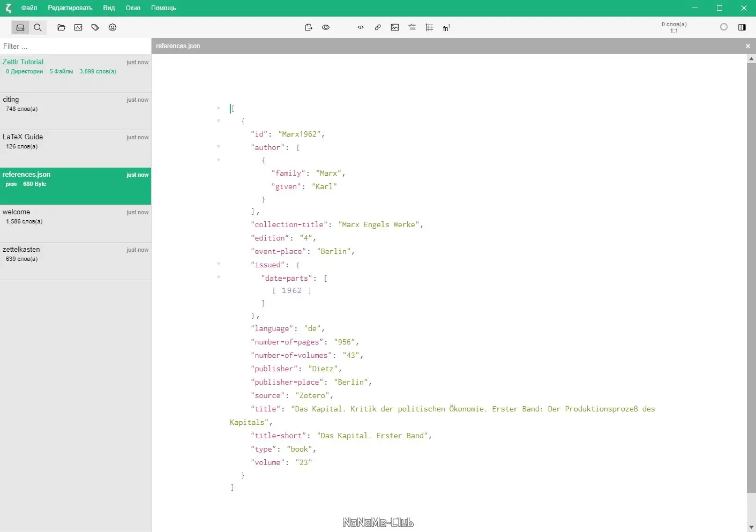The image size is (756, 532).
Task: Click "680 Byte" under references.json
Action: [35, 184]
